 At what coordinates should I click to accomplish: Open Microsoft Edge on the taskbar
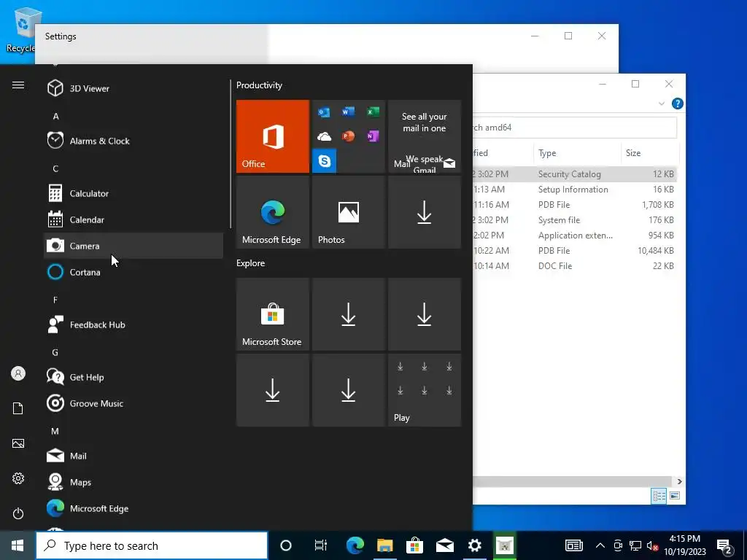pyautogui.click(x=355, y=545)
